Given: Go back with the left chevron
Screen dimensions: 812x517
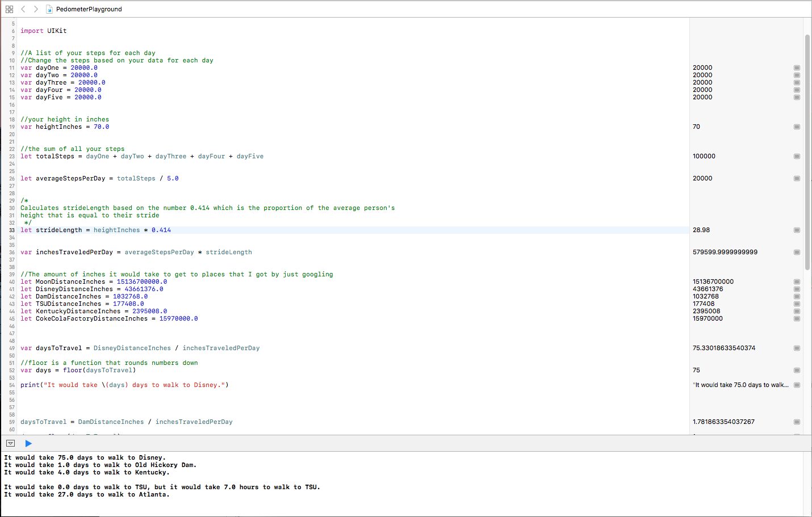Looking at the screenshot, I should coord(23,9).
